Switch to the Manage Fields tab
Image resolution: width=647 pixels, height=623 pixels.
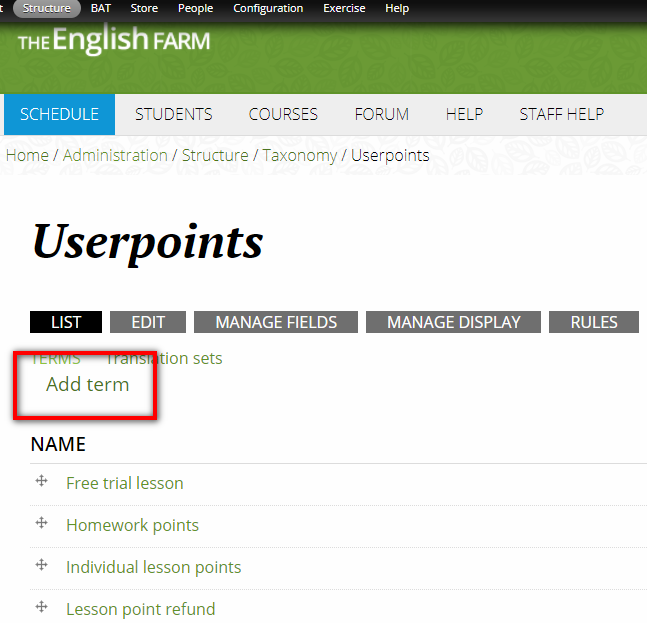[276, 322]
